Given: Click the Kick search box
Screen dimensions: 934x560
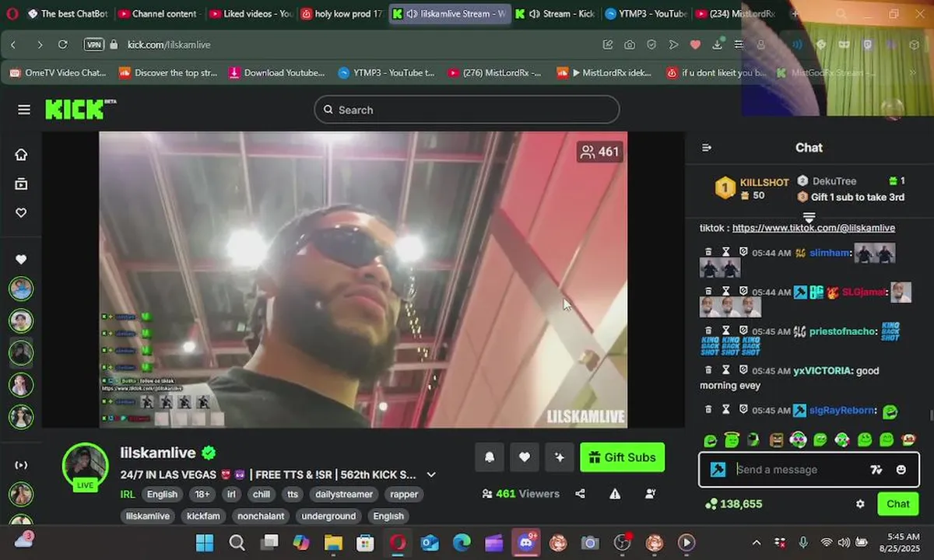Looking at the screenshot, I should pos(467,110).
